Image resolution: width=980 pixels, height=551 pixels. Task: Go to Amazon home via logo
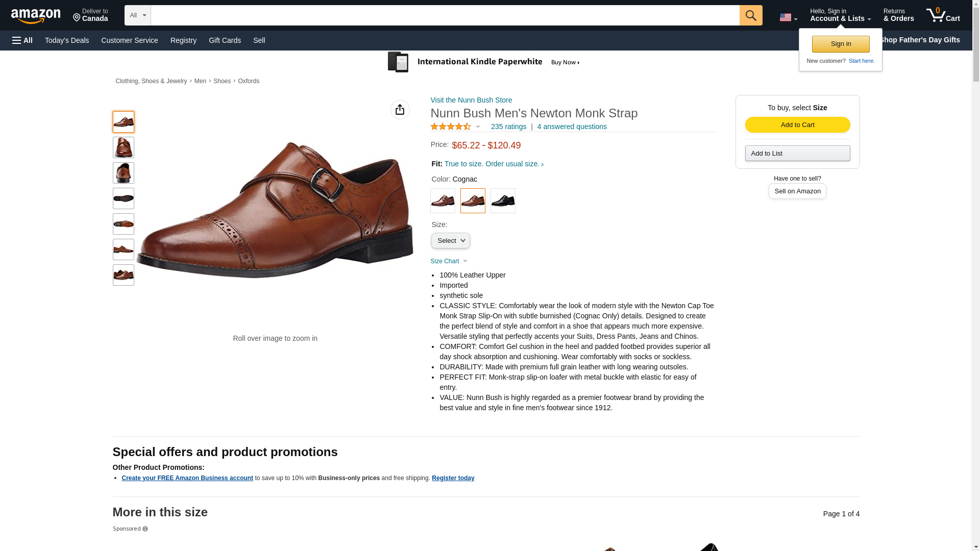[36, 16]
